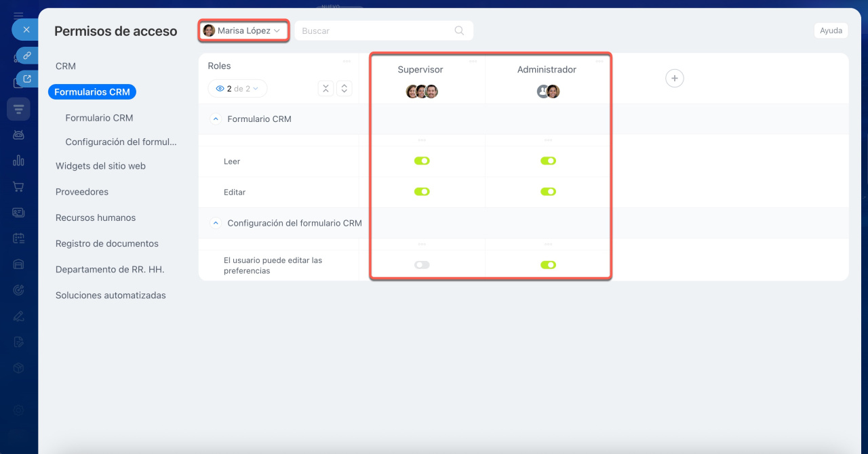Open the goals target icon in sidebar
The width and height of the screenshot is (868, 454).
[18, 290]
